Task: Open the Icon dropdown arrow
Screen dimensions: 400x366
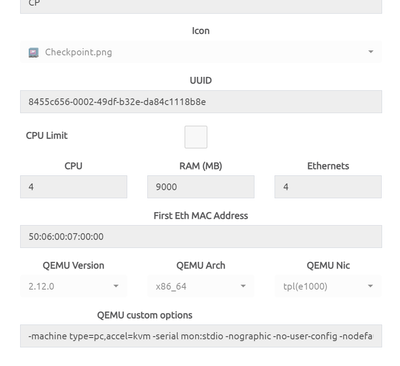Action: [370, 52]
